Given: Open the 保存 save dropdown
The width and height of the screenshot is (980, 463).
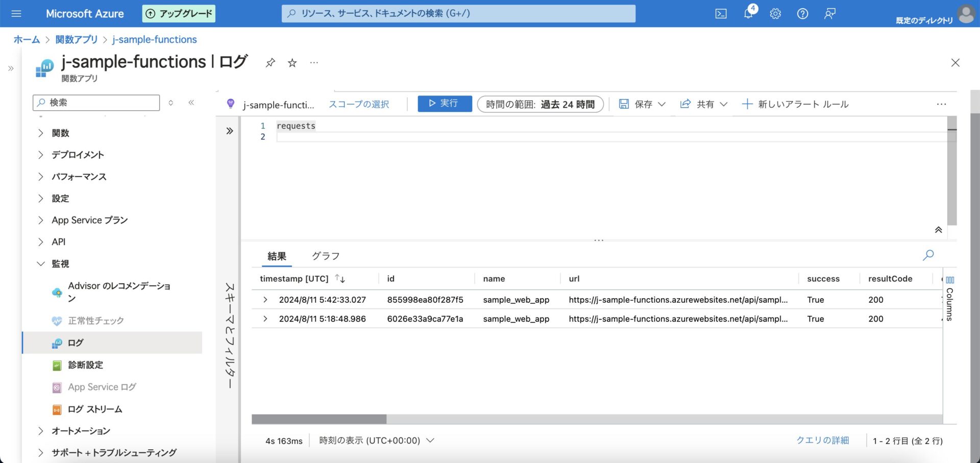Looking at the screenshot, I should coord(642,104).
